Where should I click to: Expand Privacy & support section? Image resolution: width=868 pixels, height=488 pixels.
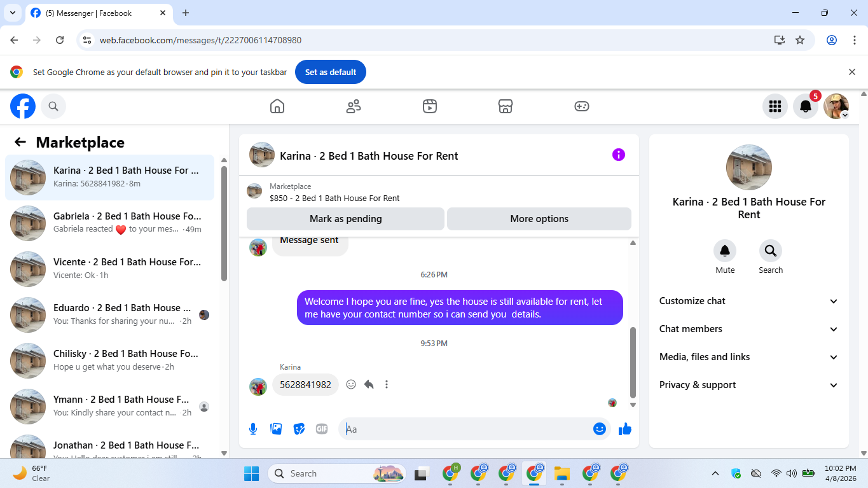(749, 385)
